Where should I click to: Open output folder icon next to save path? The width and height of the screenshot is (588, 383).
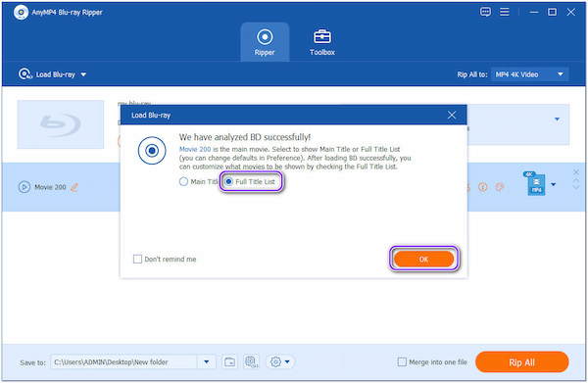click(229, 362)
